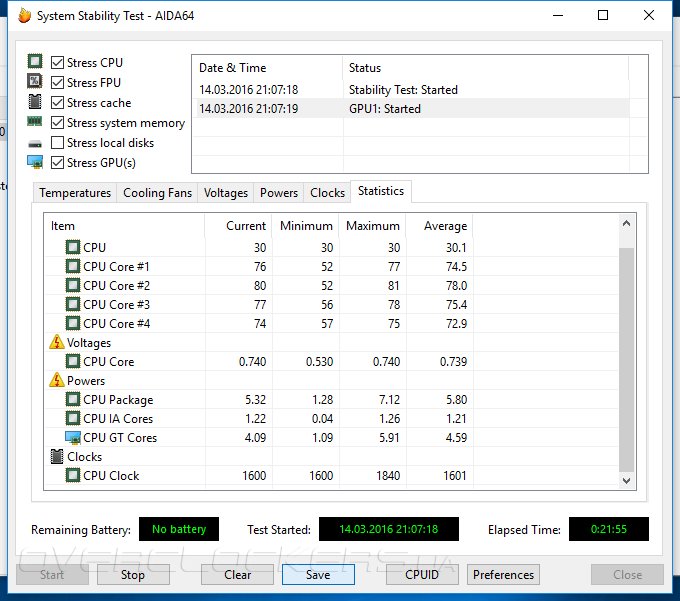The image size is (680, 601).
Task: Click the Minimum column header
Action: (305, 226)
